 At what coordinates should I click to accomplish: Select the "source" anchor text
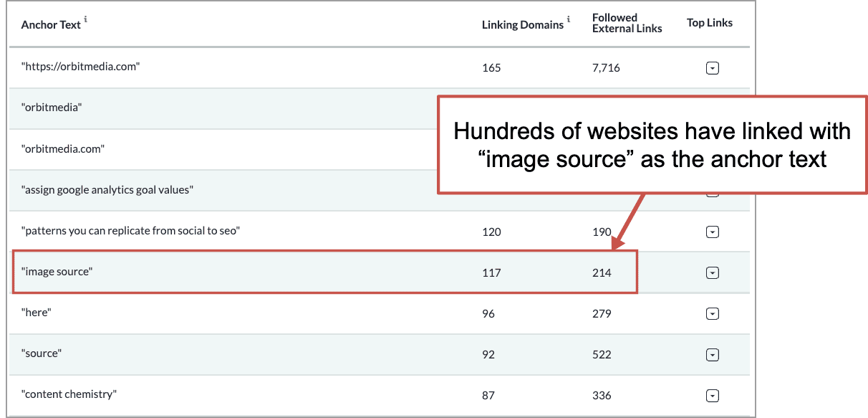click(x=42, y=353)
